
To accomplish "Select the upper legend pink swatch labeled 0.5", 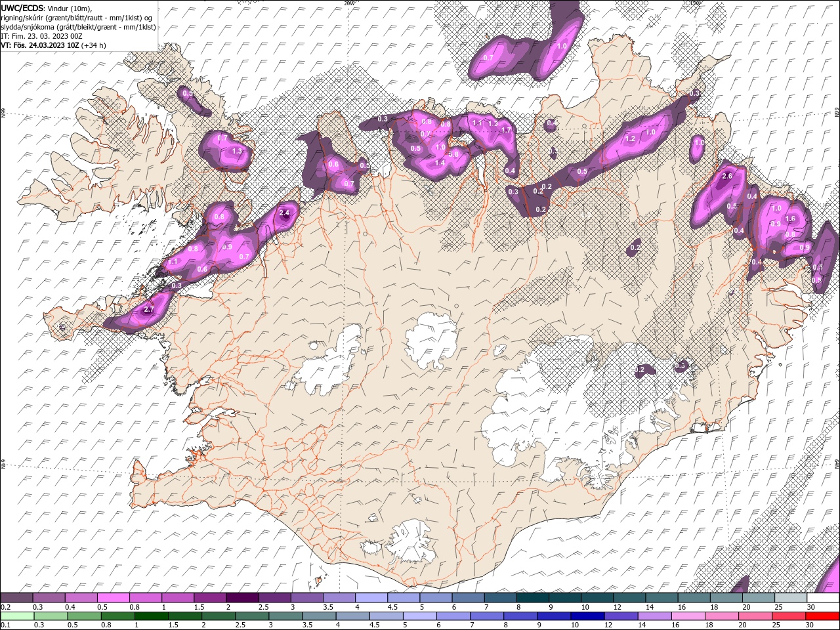I will 113,598.
